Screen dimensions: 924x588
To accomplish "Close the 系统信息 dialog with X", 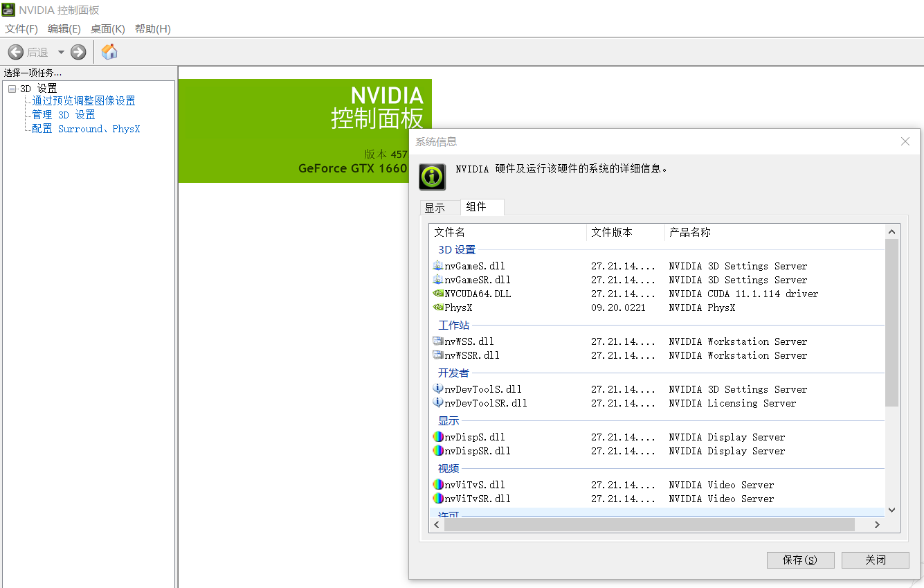I will (905, 141).
